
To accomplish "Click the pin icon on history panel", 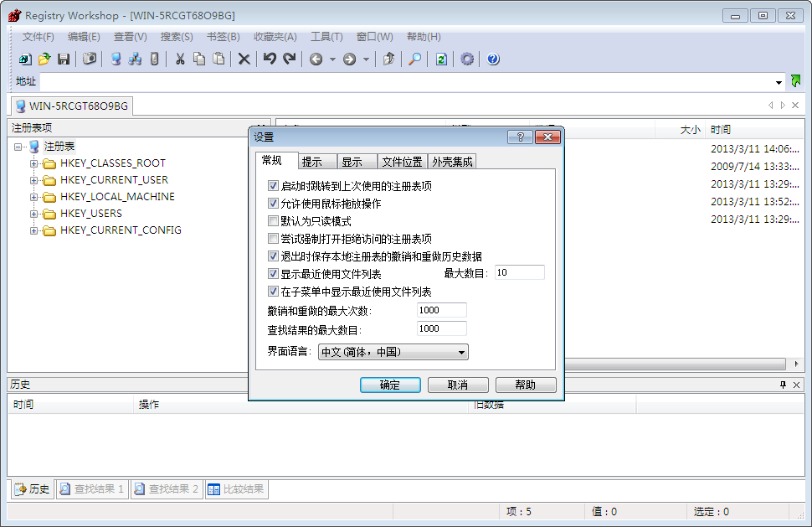I will [783, 385].
